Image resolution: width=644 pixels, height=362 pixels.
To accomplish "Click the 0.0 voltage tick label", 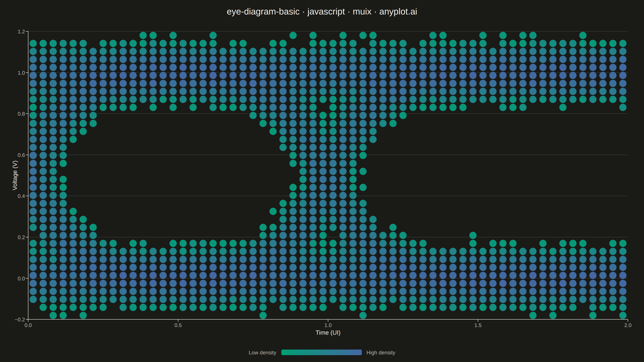I will [21, 279].
